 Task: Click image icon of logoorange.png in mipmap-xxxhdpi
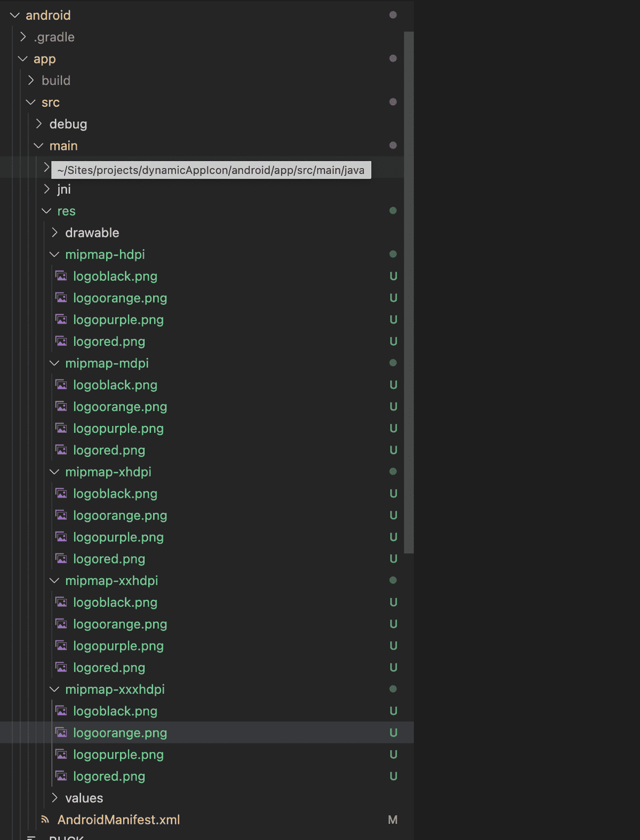coord(62,733)
